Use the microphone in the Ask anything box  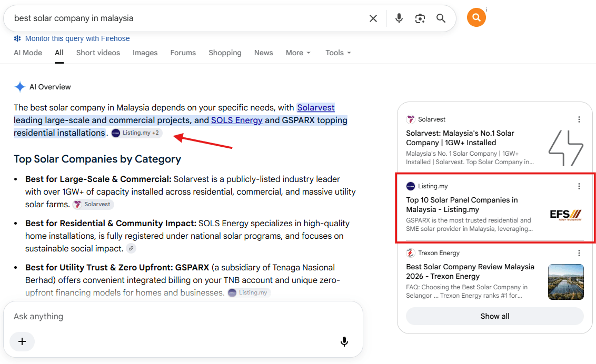[x=344, y=341]
